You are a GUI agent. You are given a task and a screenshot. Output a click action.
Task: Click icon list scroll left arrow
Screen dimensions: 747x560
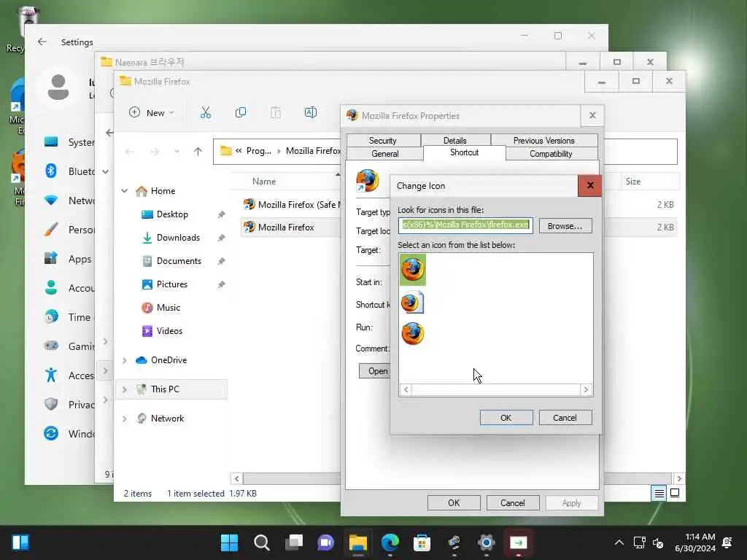406,389
